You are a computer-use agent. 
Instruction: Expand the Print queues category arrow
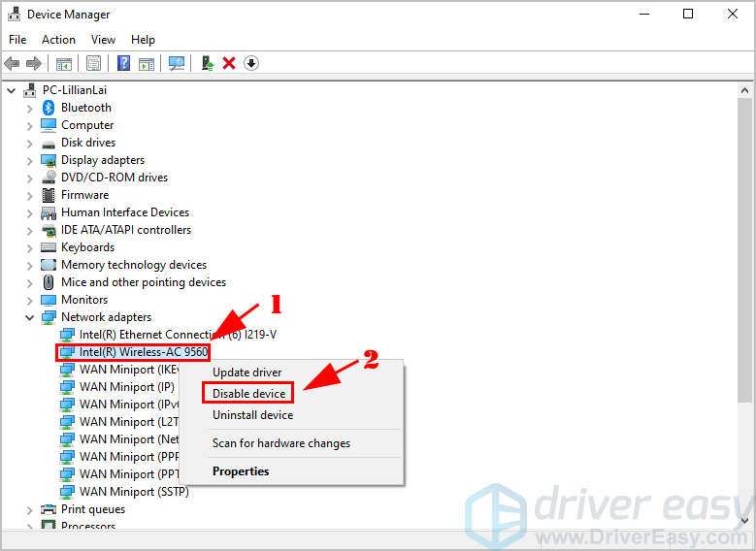[29, 510]
